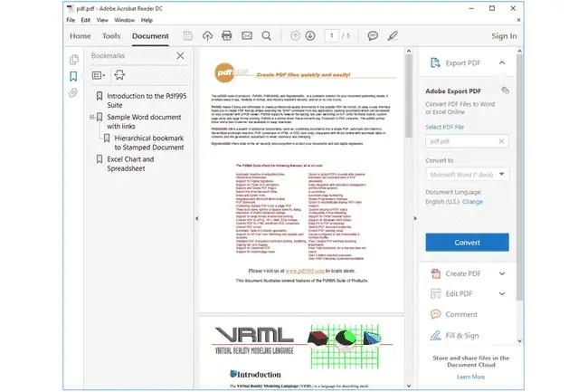Open the View menu
The width and height of the screenshot is (588, 392).
102,20
